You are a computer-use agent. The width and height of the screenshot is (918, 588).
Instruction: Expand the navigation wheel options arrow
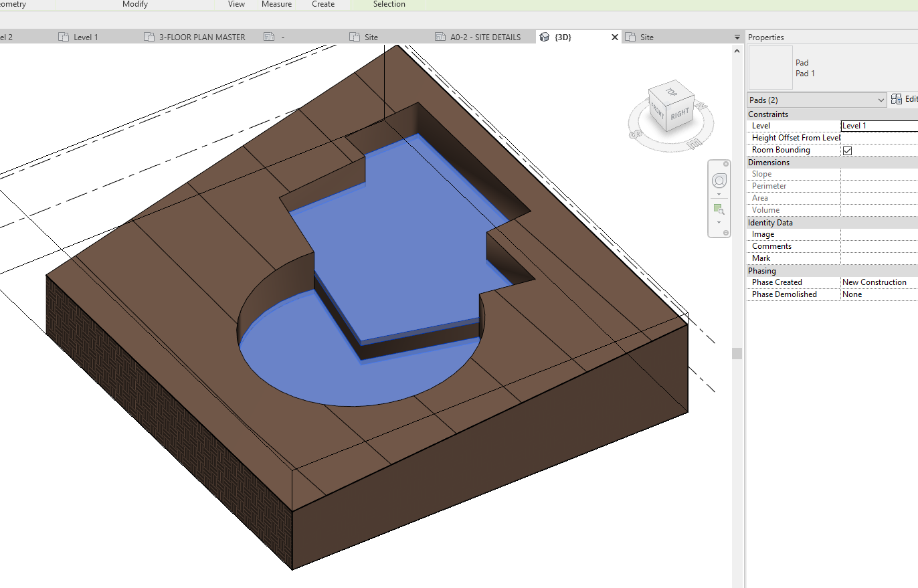click(x=719, y=193)
